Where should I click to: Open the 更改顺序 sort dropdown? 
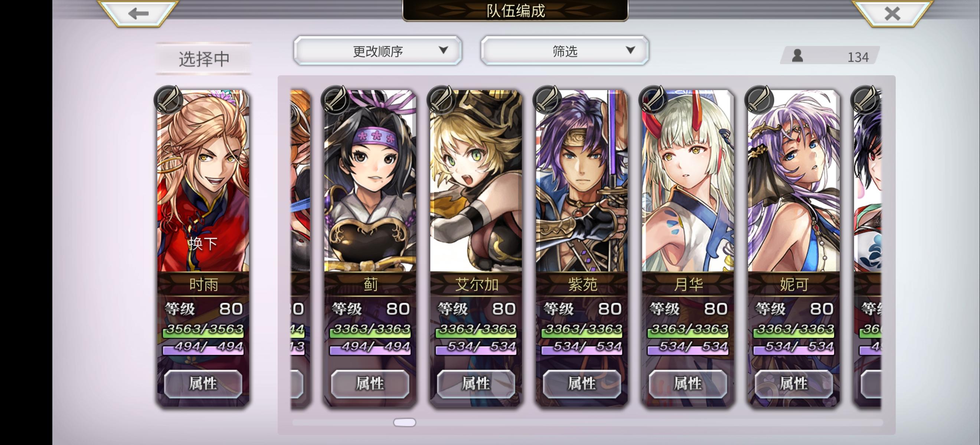378,50
